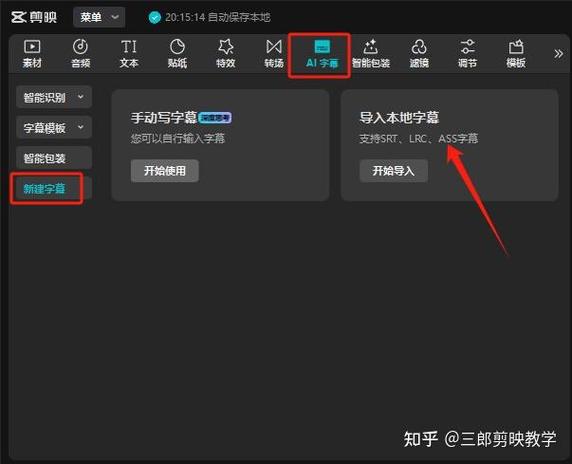Viewport: 572px width, 464px height.
Task: Expand more toolbar items with double chevron
Action: [558, 54]
